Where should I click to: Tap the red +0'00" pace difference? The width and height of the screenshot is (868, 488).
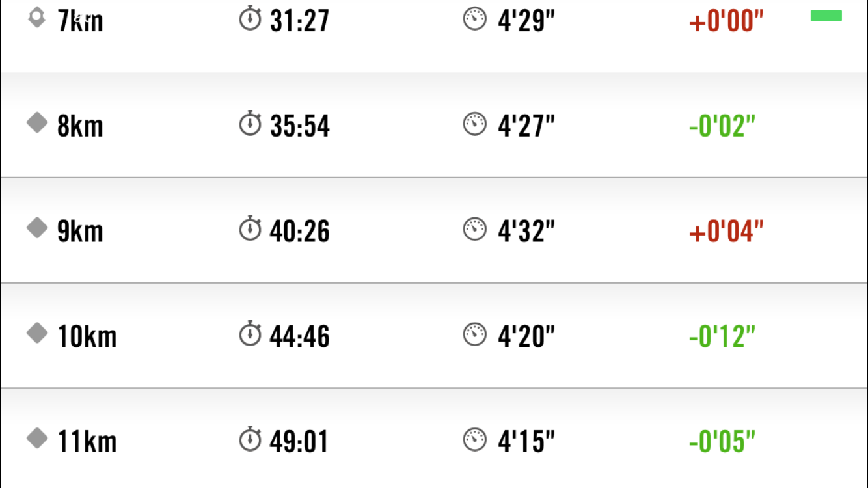726,21
